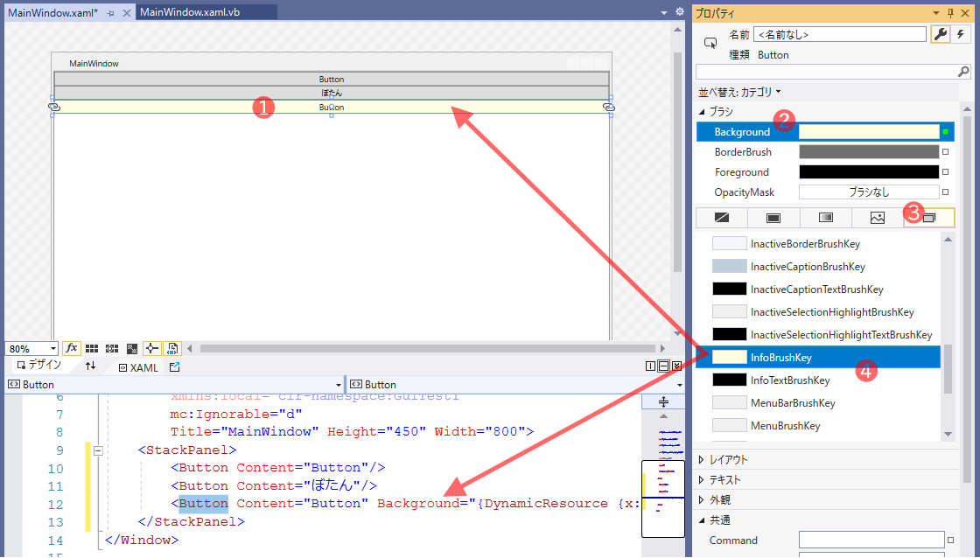Click the Command value field
980x558 pixels.
point(871,540)
